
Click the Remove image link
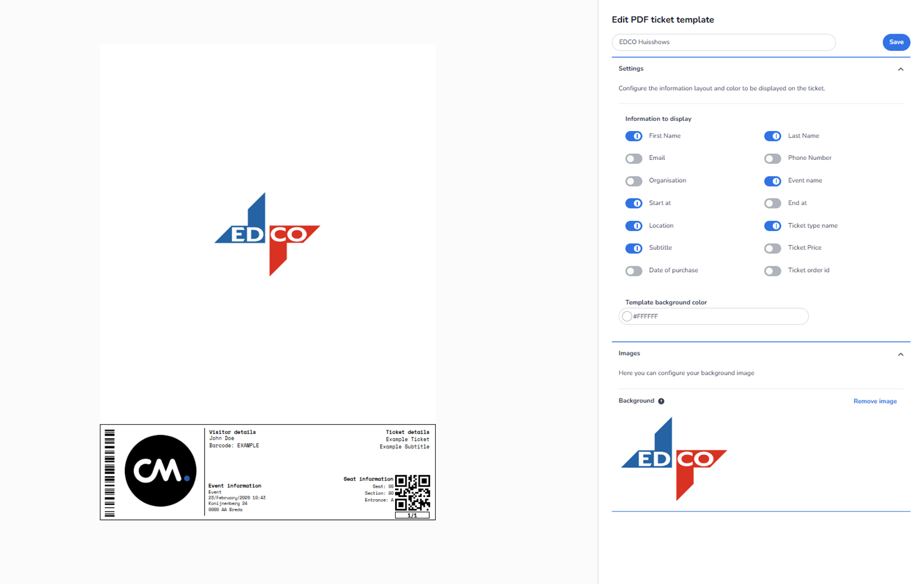pos(875,401)
